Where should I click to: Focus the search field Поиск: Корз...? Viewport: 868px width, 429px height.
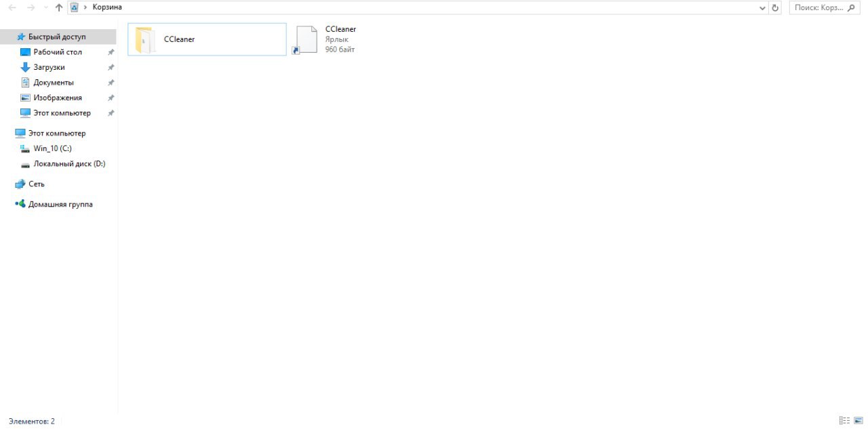pos(819,7)
